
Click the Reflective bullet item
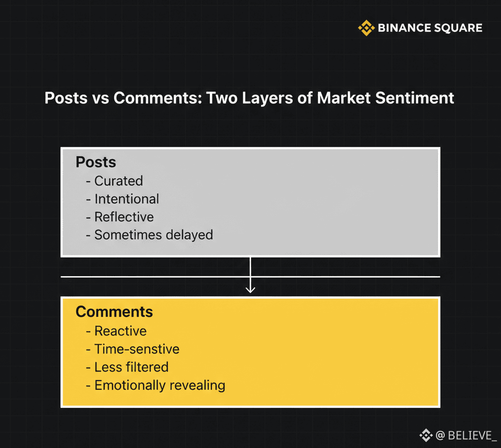click(x=124, y=217)
